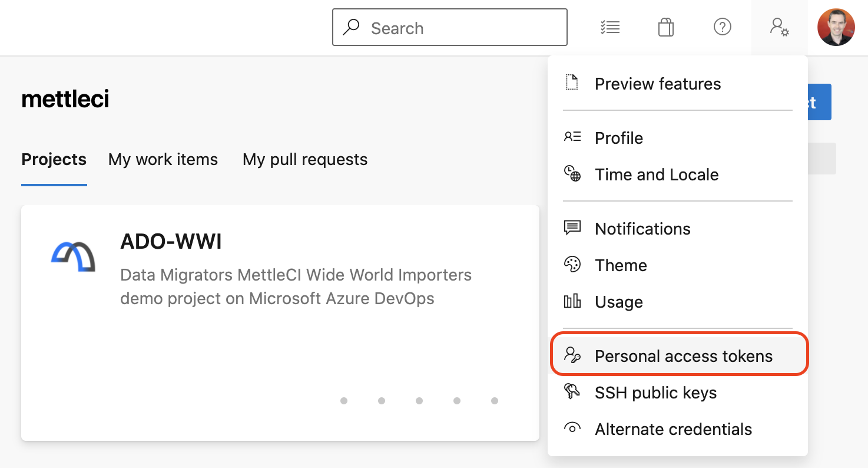Screen dimensions: 868x468
Task: Open the ADO-WWI project title
Action: click(x=171, y=242)
